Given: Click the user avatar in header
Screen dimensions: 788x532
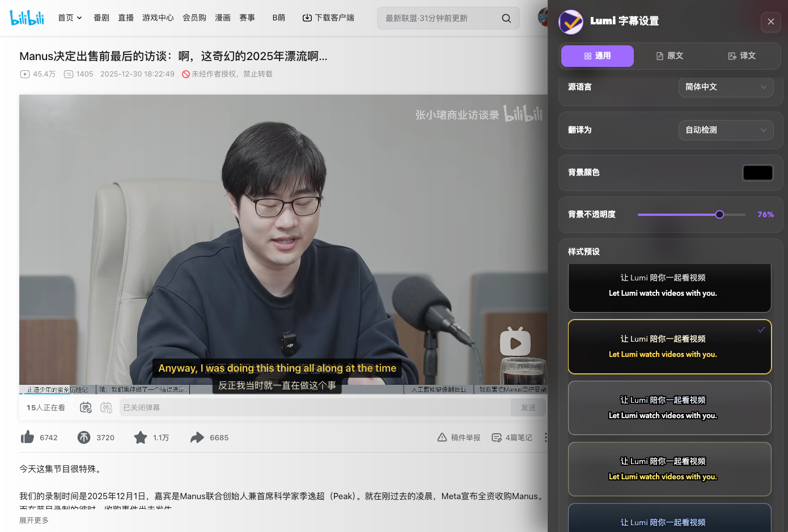Looking at the screenshot, I should point(543,18).
